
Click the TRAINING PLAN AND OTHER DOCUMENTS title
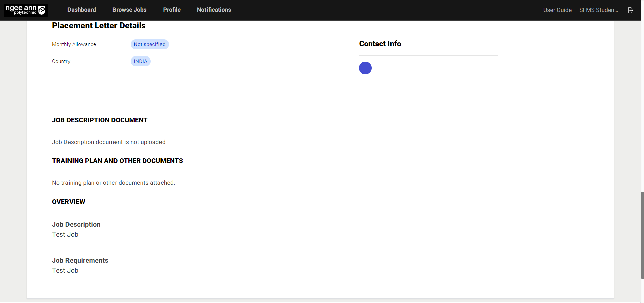click(117, 161)
